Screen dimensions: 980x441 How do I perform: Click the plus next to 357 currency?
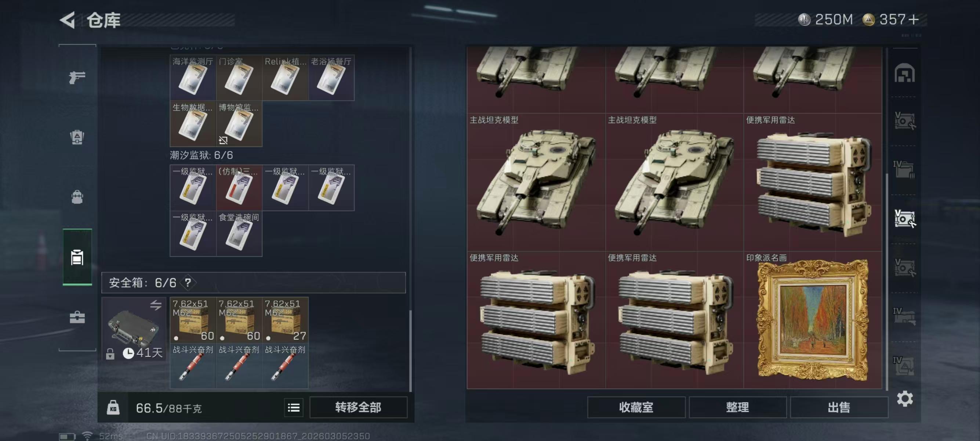(913, 19)
